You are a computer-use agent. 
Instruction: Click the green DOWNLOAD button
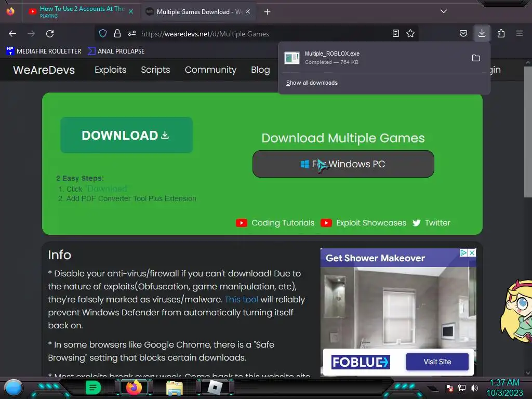tap(127, 135)
